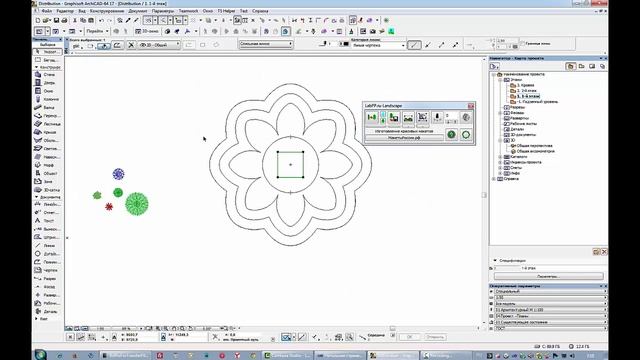Screen dimensions: 640x360
Task: Expand the Справка node in Navigator
Action: 494,179
